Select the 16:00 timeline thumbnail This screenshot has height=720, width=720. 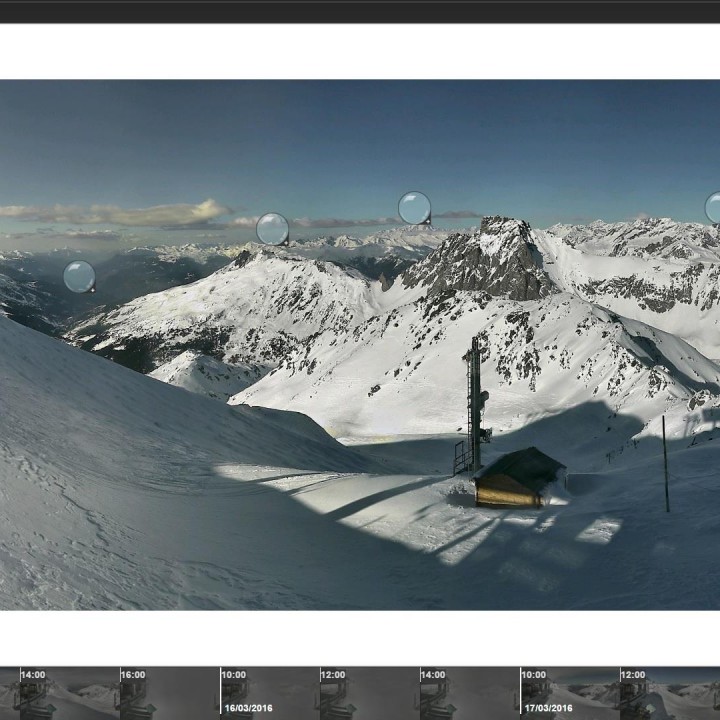click(x=170, y=693)
